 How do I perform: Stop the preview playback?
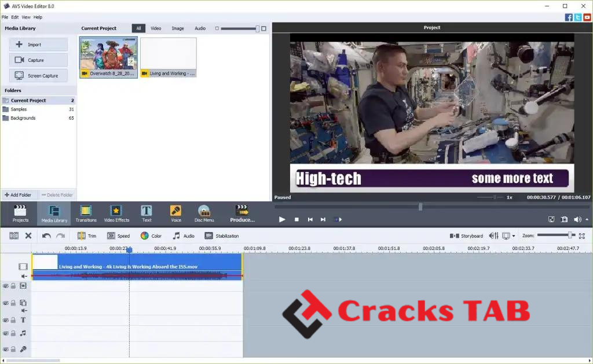(297, 219)
